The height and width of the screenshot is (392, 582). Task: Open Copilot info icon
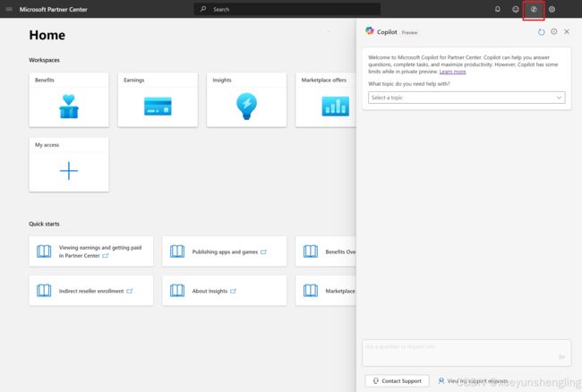pyautogui.click(x=553, y=32)
